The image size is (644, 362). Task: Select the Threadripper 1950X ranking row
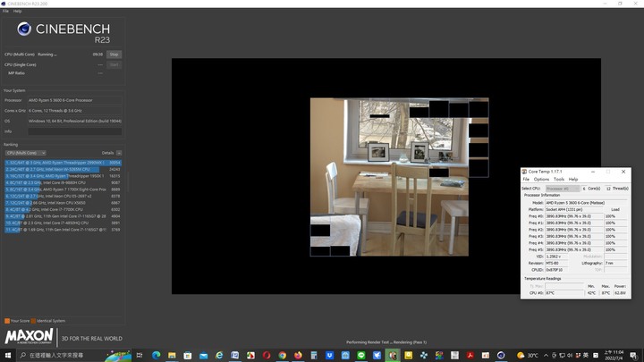(x=63, y=176)
